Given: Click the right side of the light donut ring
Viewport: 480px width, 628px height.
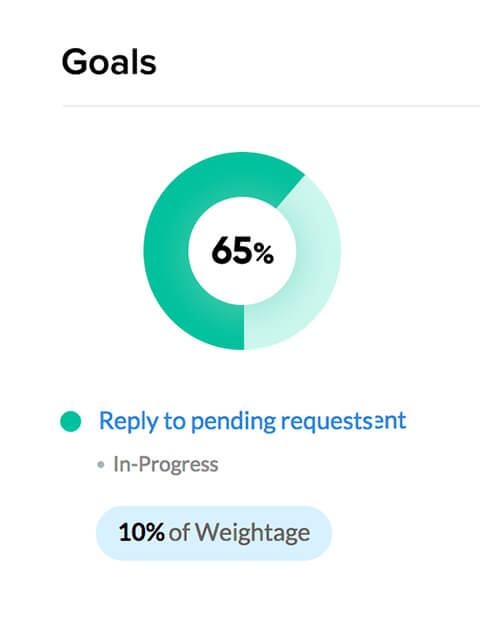Looking at the screenshot, I should (x=319, y=251).
